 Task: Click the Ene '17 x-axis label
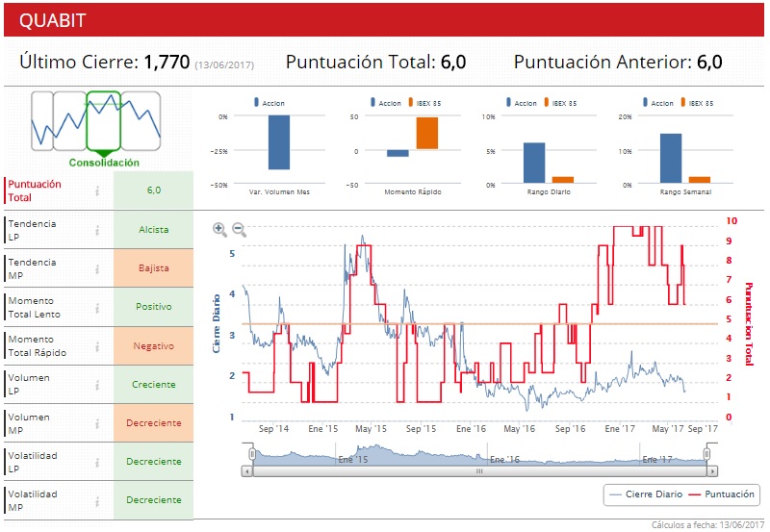[620, 429]
